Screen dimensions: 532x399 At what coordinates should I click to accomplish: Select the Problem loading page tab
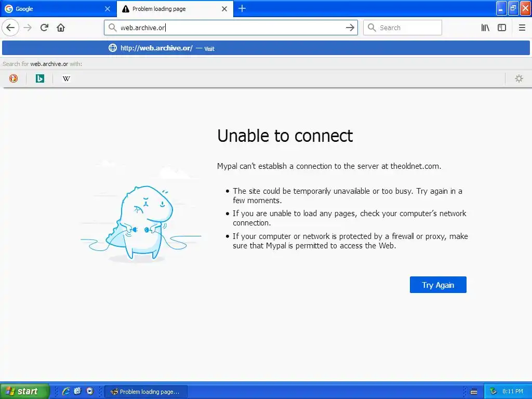click(175, 9)
